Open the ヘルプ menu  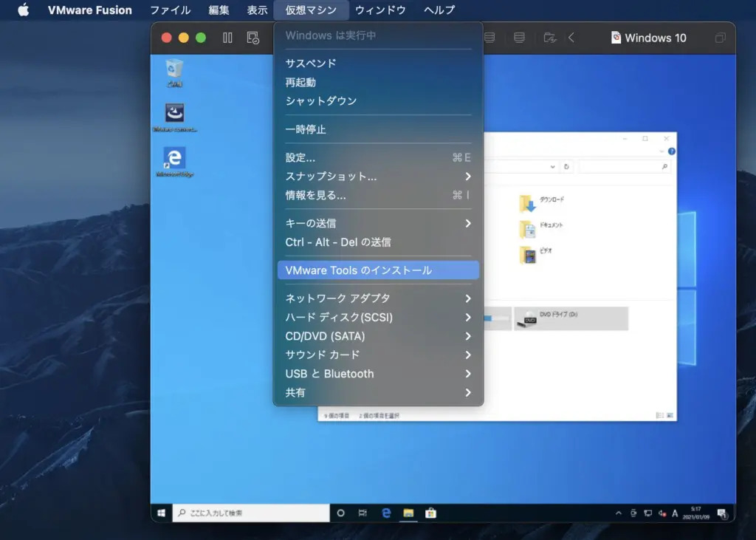[439, 10]
